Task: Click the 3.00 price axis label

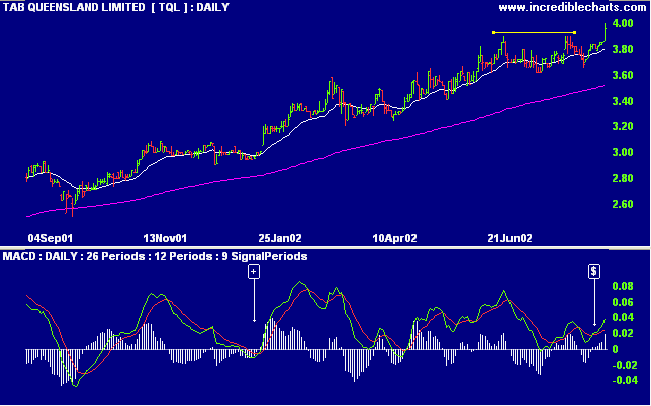Action: coord(623,152)
